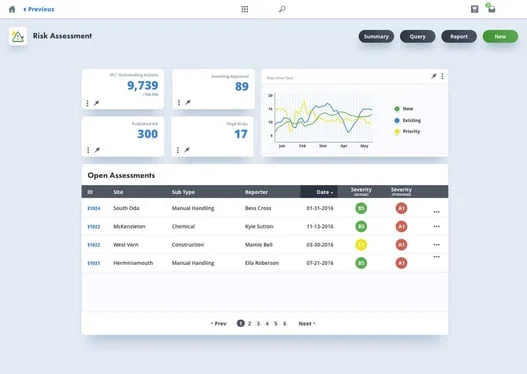Open the search magnifier icon
The image size is (527, 374).
pos(282,9)
